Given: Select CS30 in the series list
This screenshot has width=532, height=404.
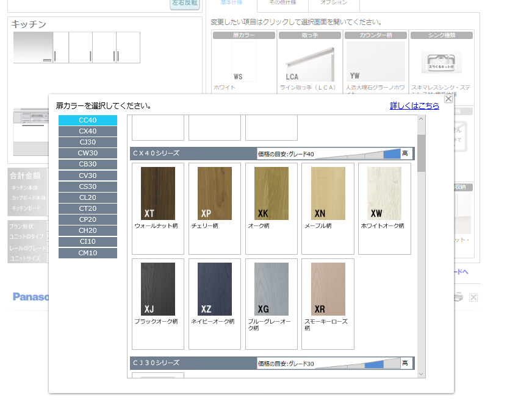Looking at the screenshot, I should 88,186.
